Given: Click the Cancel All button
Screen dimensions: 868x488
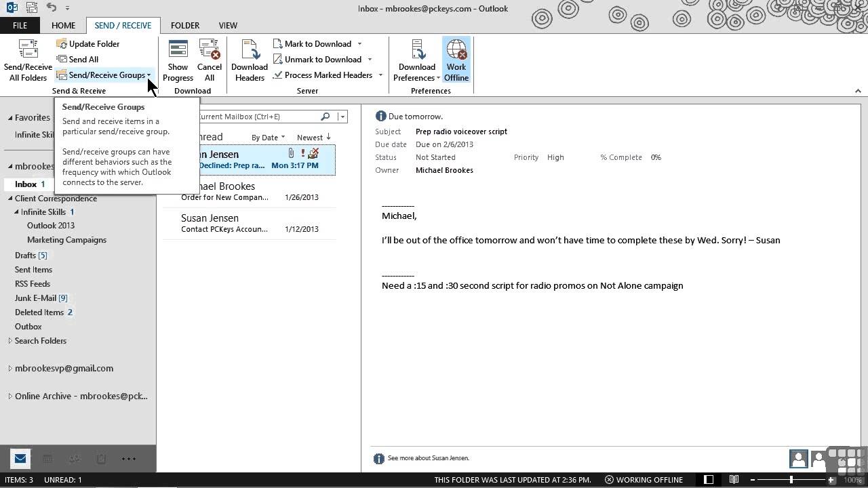Looking at the screenshot, I should pos(210,60).
